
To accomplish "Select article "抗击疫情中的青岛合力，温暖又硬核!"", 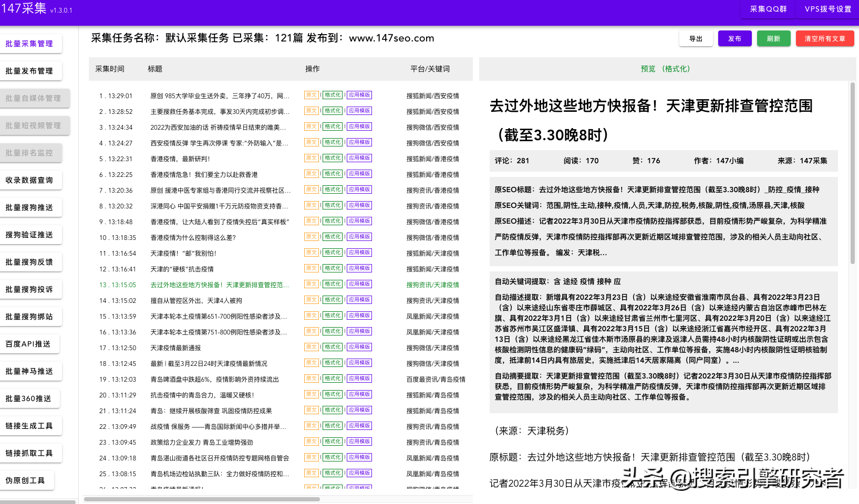I will point(202,395).
